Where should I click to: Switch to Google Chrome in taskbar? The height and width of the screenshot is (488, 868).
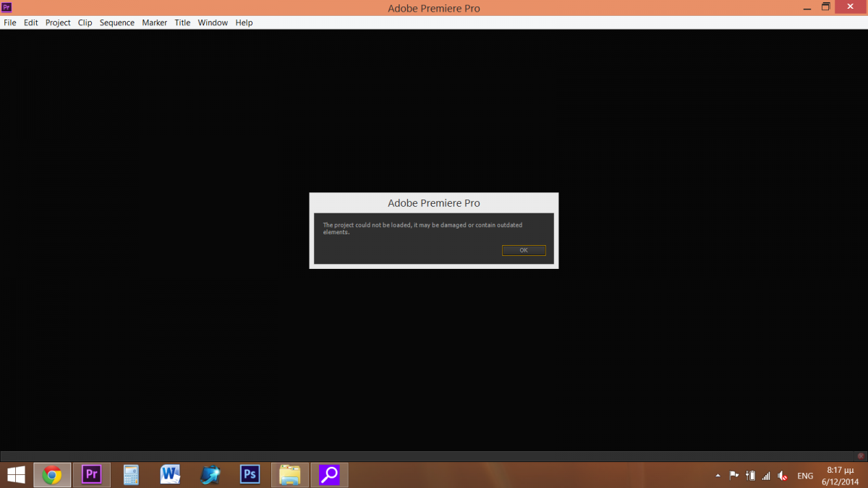tap(52, 475)
